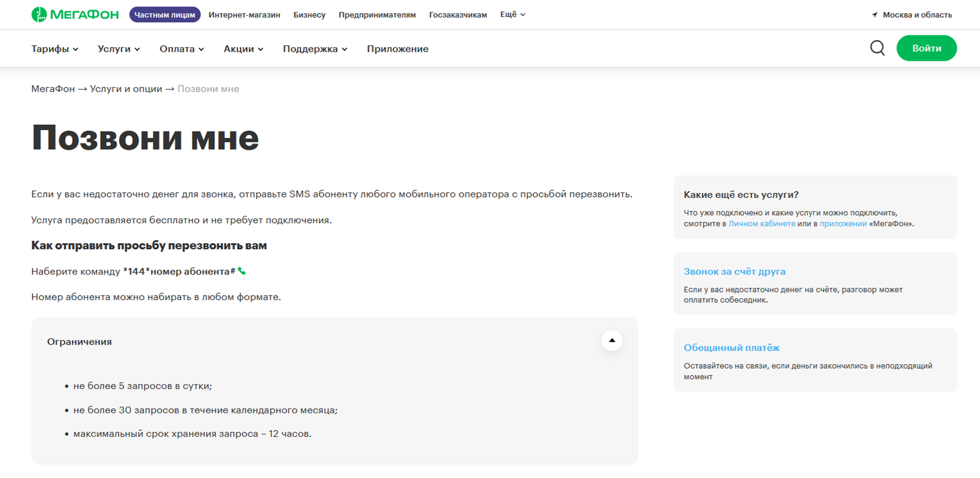Open the Звонок за счёт друга link
The width and height of the screenshot is (980, 478).
(734, 271)
